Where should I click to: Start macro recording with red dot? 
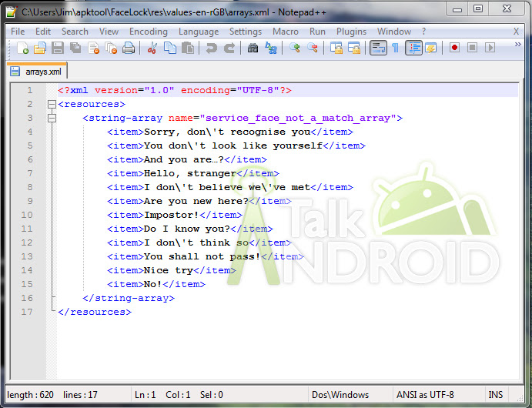[455, 48]
